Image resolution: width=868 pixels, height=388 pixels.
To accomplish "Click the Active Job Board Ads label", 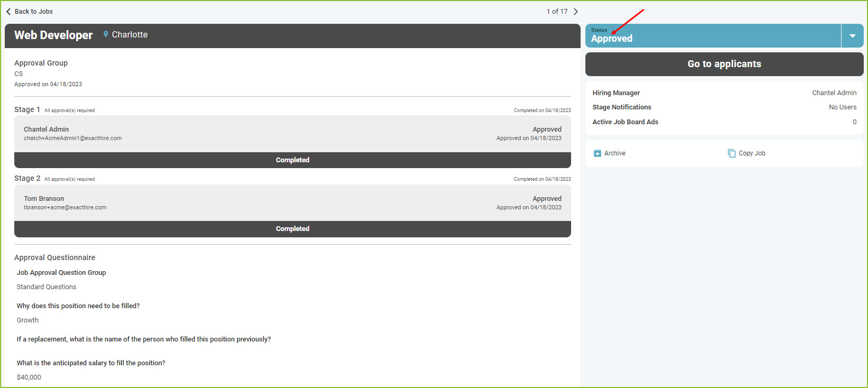I will pos(626,122).
